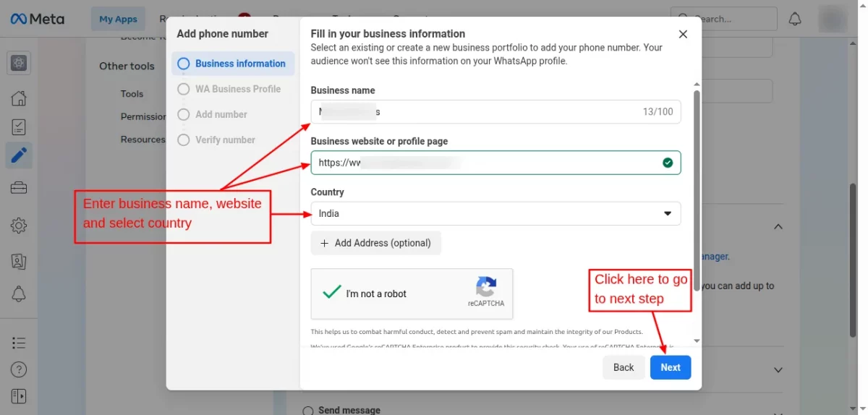Select the pencil edit icon in sidebar
Screen dimensions: 868x415
pyautogui.click(x=19, y=155)
